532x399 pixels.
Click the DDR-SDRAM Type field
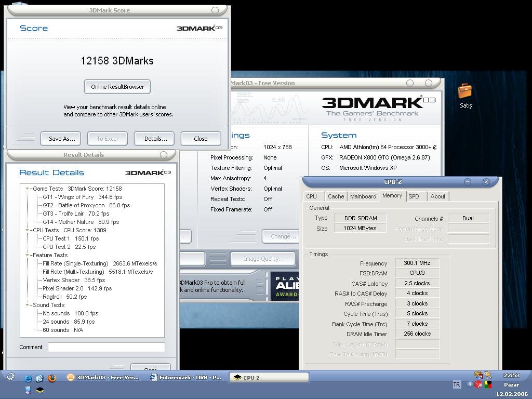[361, 218]
